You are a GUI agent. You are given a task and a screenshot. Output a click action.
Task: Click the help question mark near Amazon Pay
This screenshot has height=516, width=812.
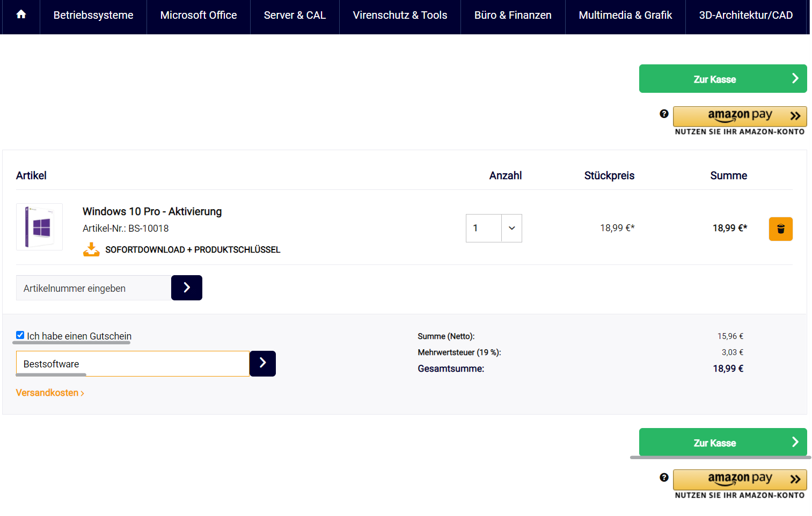(x=664, y=113)
